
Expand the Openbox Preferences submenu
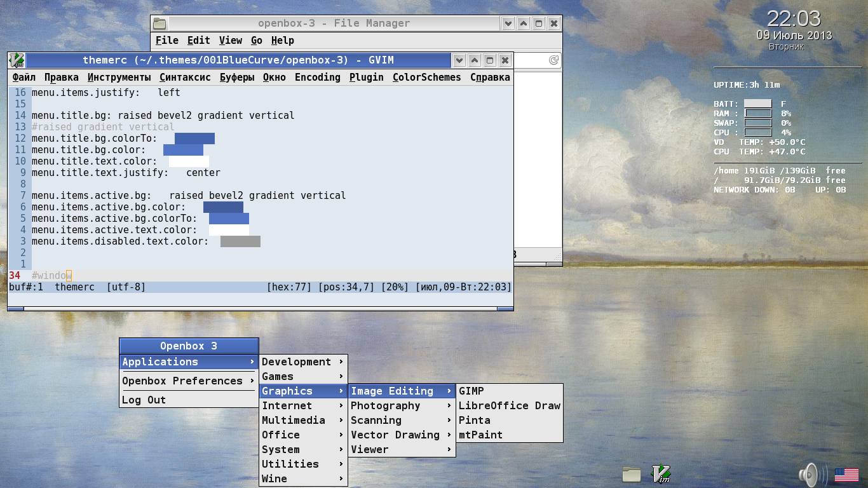189,381
